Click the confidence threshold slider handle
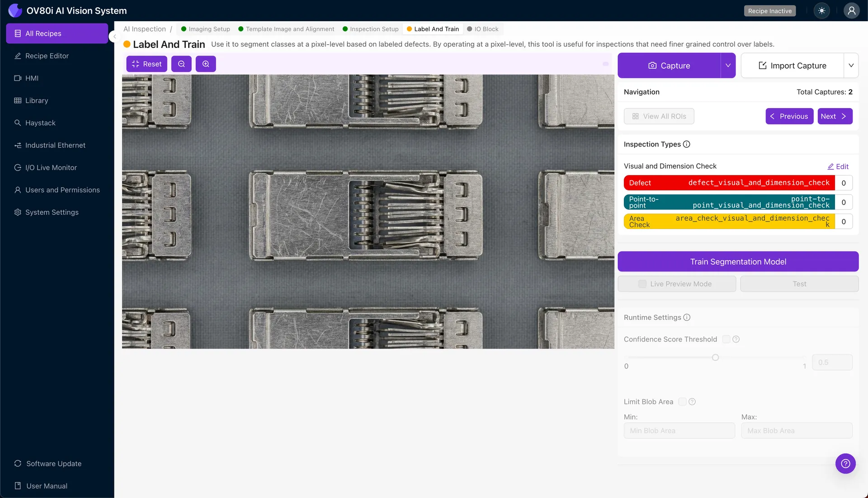 [x=715, y=358]
